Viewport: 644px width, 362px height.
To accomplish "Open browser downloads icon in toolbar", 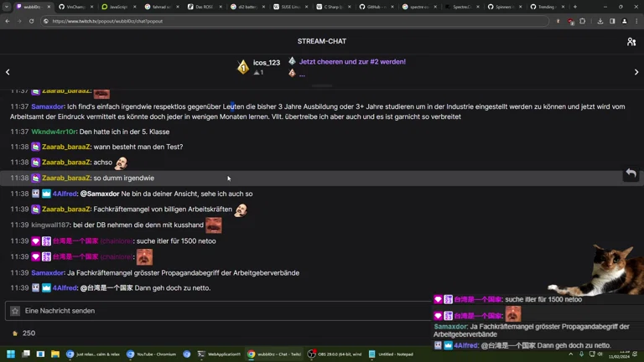I will tap(600, 21).
